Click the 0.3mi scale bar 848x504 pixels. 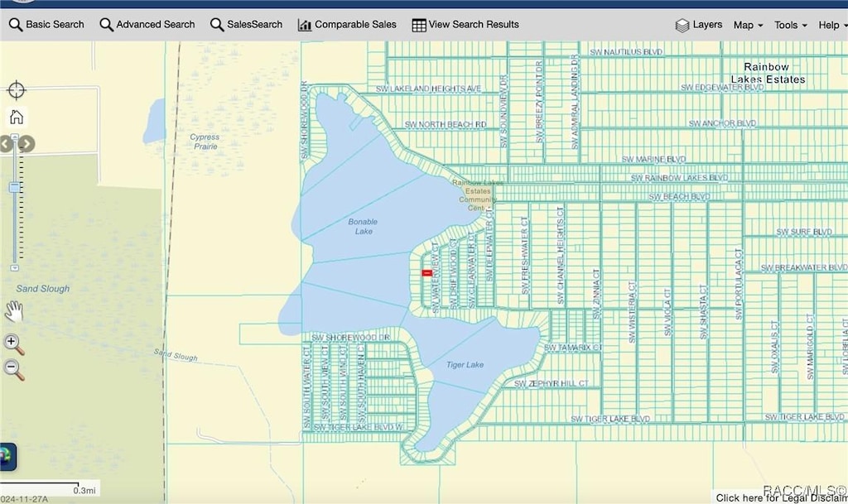click(x=49, y=487)
